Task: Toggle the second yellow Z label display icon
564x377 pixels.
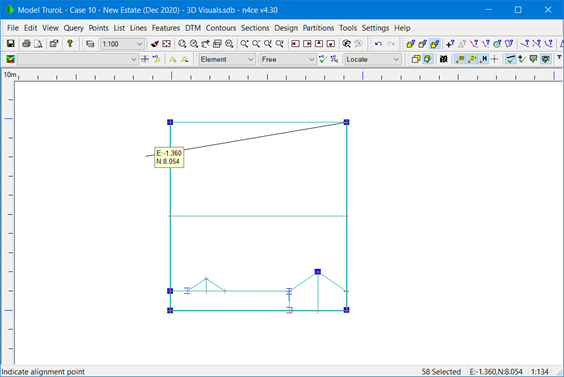Action: 472,59
